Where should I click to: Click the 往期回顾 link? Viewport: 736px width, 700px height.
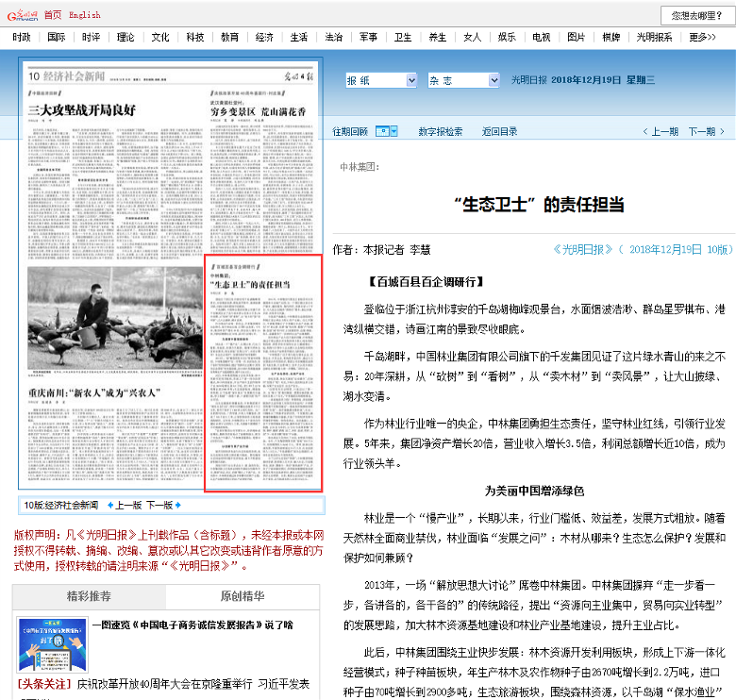350,132
